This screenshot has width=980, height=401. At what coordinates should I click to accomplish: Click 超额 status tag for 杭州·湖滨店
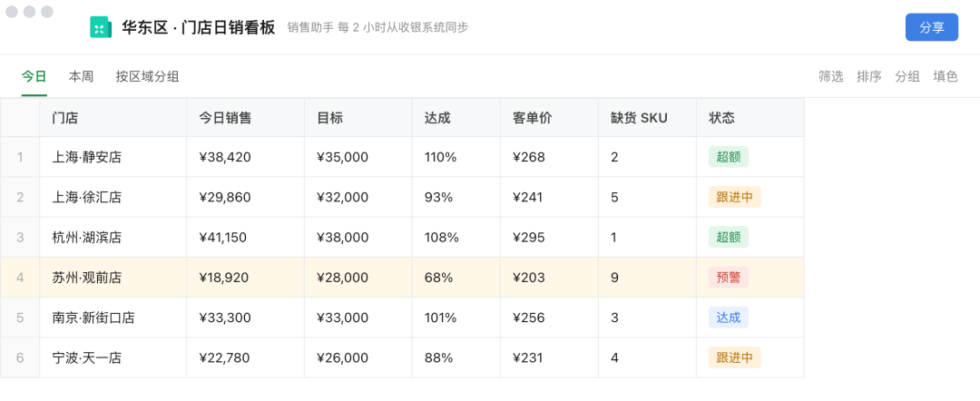pos(728,238)
